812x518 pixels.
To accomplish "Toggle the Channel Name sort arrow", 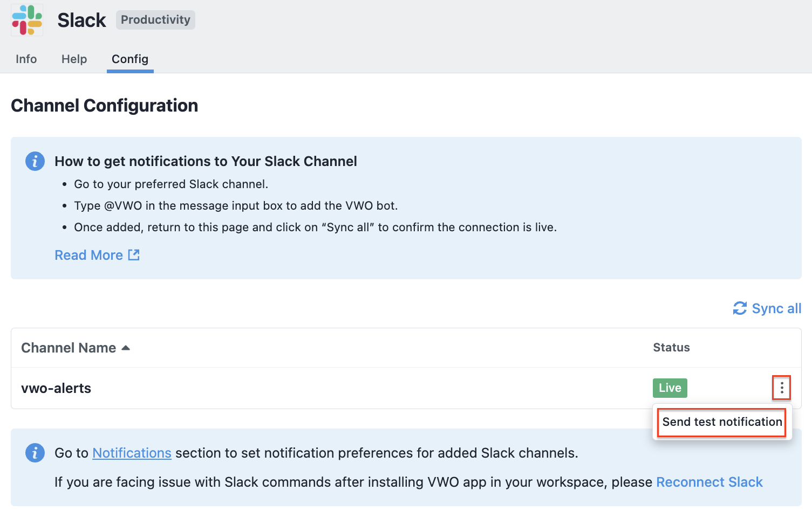I will (126, 348).
